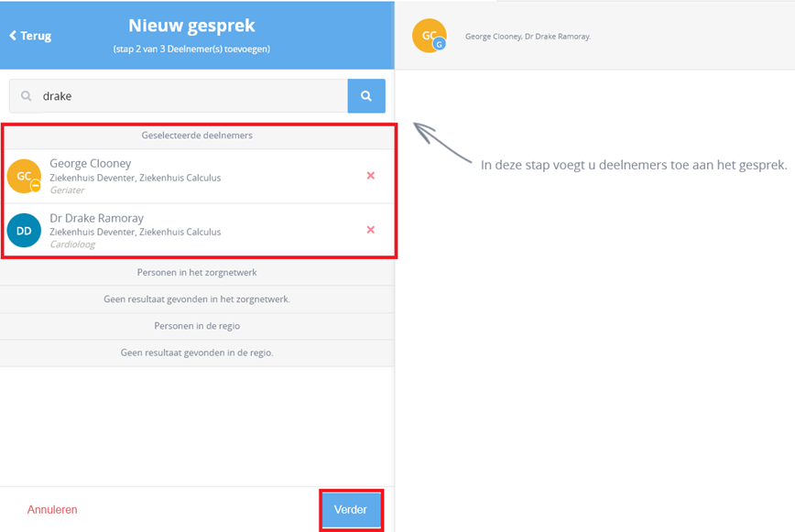Remove Dr Drake Ramoray with red X

point(371,230)
